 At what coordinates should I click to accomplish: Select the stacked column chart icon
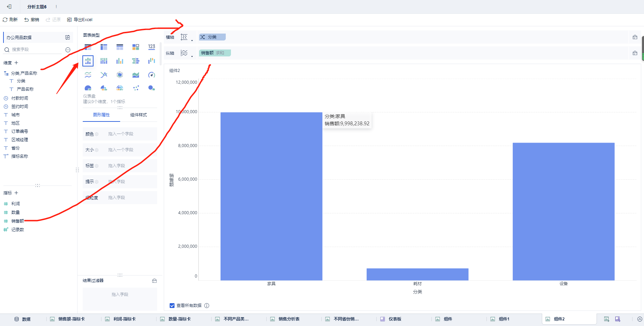[104, 61]
